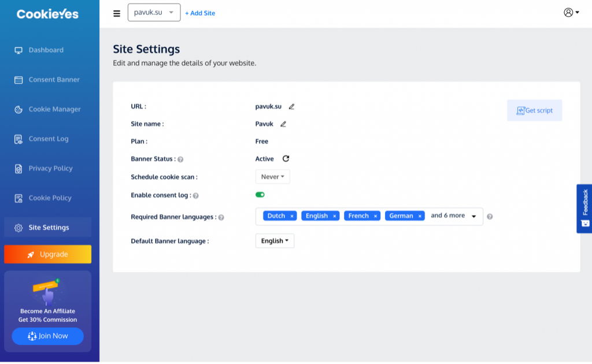The image size is (592, 364).
Task: Click the + Add Site link
Action: point(200,13)
